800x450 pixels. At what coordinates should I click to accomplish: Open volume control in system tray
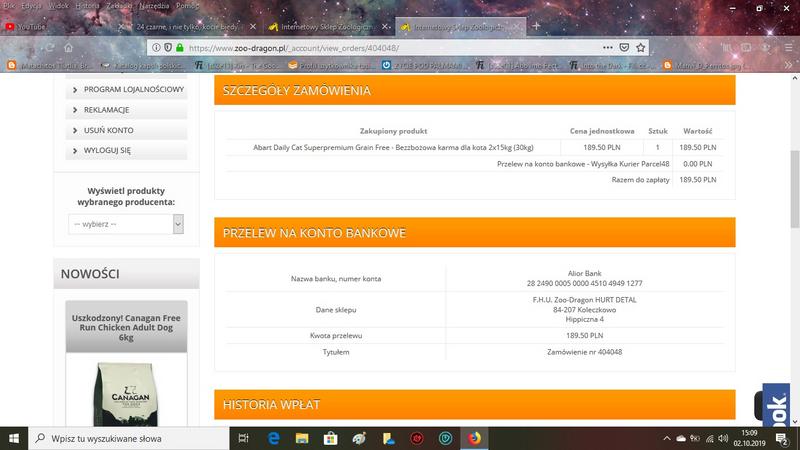[x=723, y=438]
